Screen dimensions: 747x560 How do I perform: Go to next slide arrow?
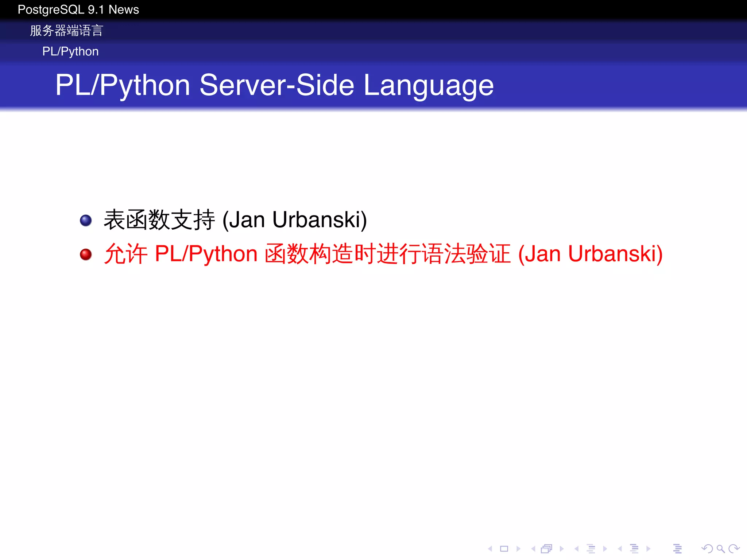click(518, 548)
